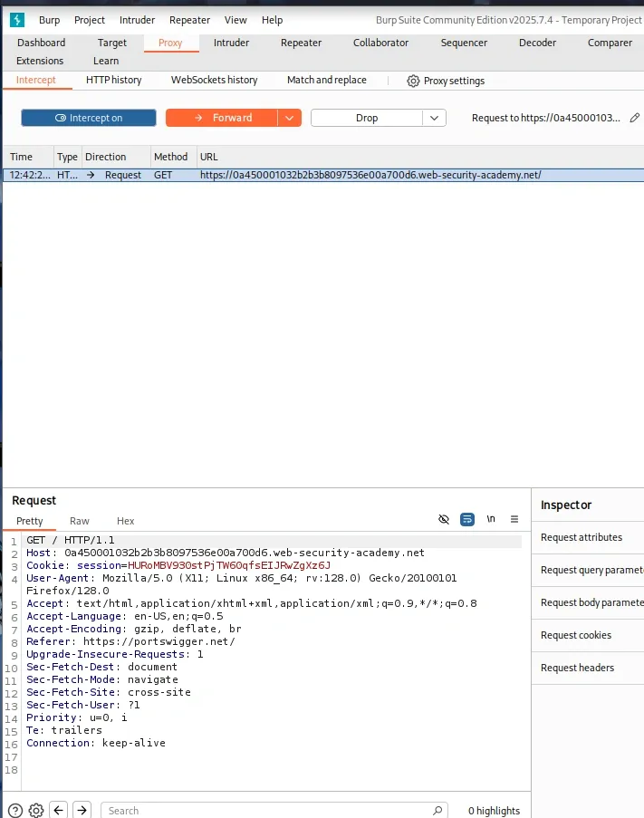
Task: Toggle hide non-printable characters eye icon
Action: [444, 519]
